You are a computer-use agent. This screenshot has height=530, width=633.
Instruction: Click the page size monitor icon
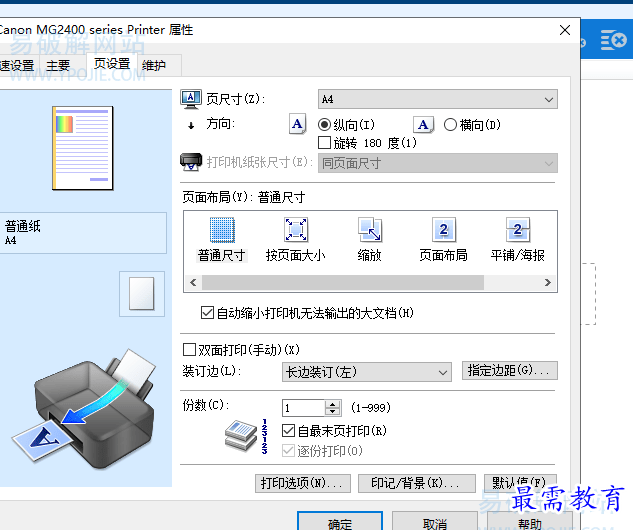pyautogui.click(x=191, y=99)
